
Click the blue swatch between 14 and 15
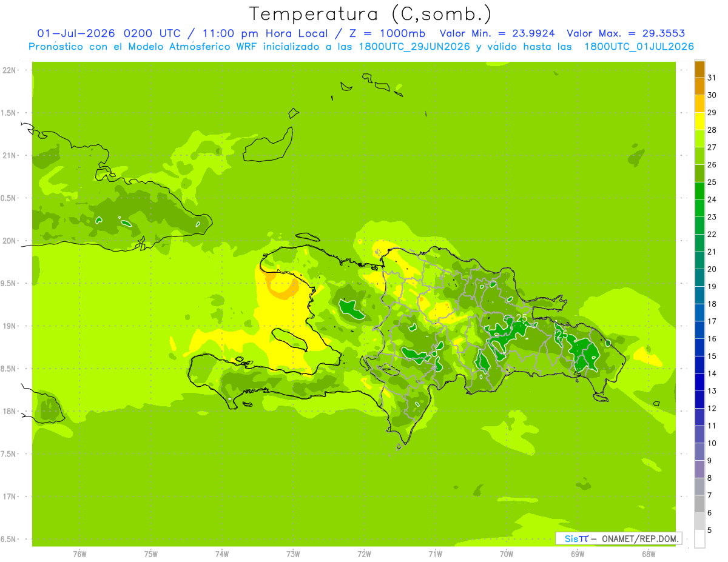coord(699,365)
